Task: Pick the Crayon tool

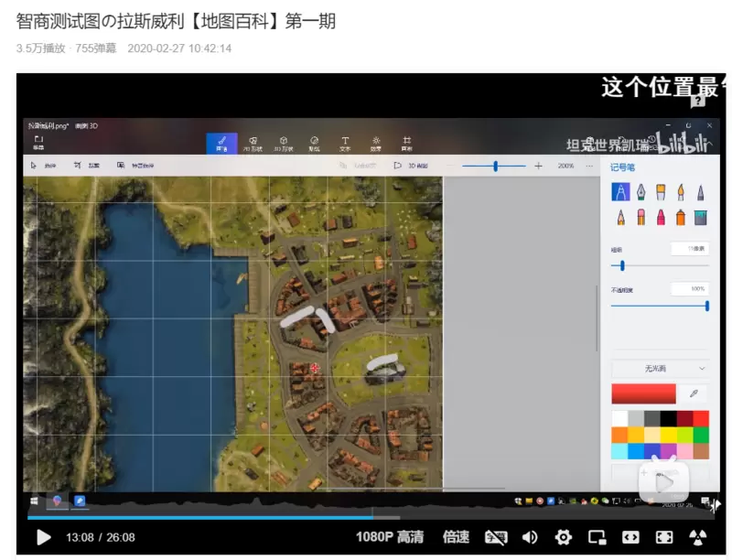Action: (x=661, y=217)
